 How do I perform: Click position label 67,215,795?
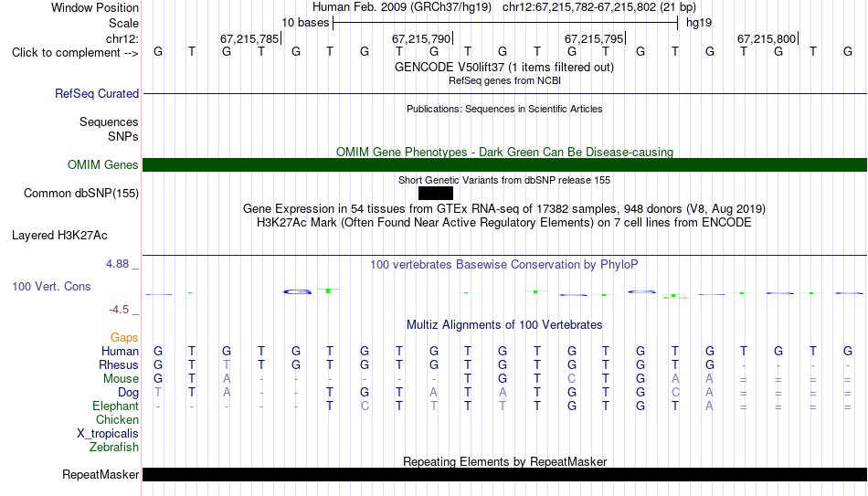[593, 38]
